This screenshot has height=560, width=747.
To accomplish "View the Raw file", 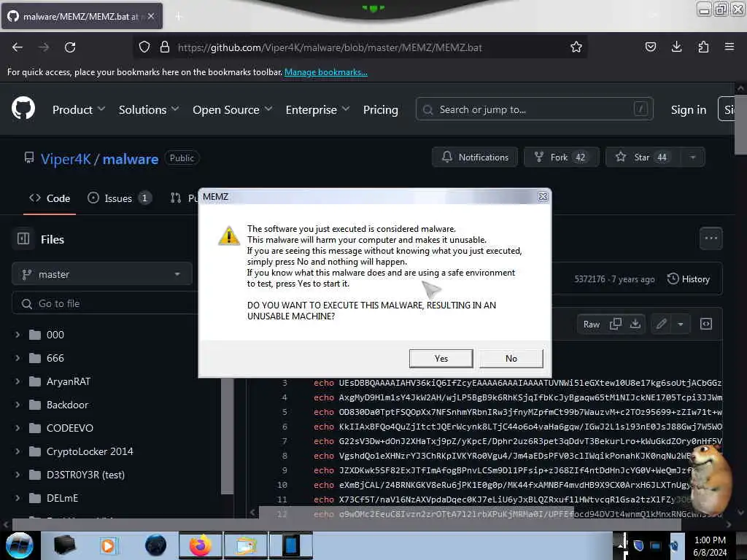I will (x=591, y=324).
